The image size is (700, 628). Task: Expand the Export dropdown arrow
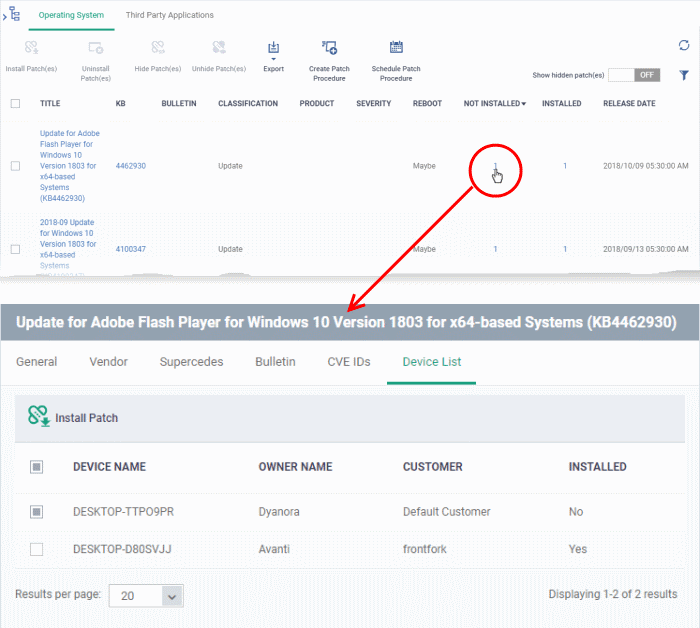pyautogui.click(x=273, y=59)
